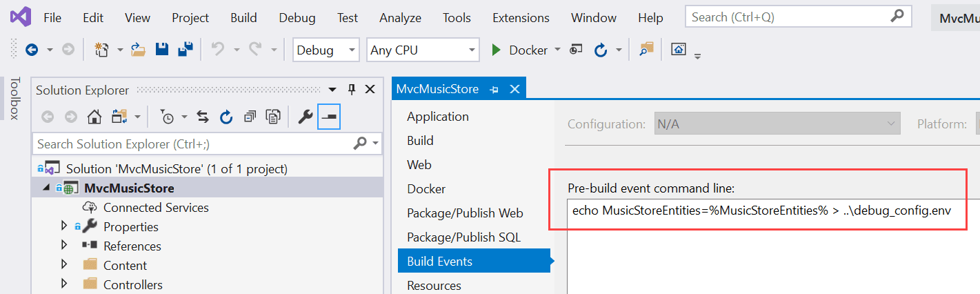Viewport: 980px width, 294px height.
Task: Open the View menu
Action: (x=138, y=18)
